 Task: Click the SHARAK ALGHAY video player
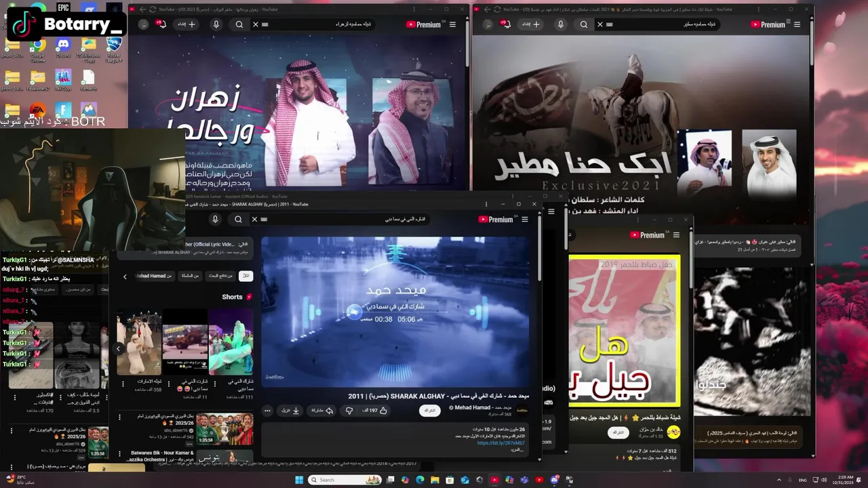pos(395,312)
